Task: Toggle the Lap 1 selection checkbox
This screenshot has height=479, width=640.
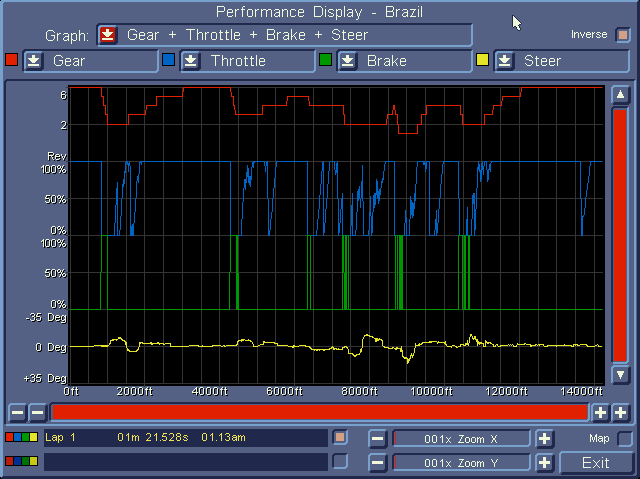Action: tap(340, 438)
